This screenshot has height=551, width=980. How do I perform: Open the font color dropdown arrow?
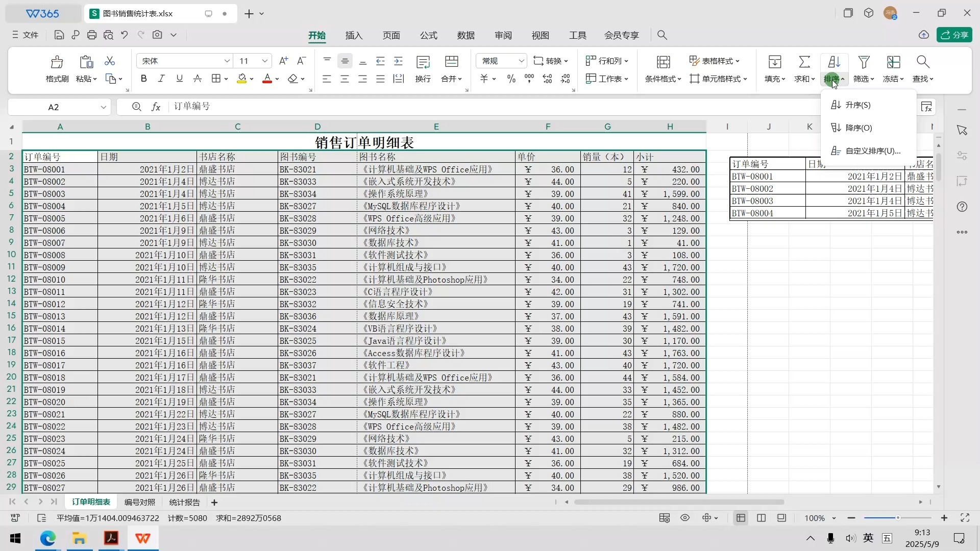pos(276,79)
